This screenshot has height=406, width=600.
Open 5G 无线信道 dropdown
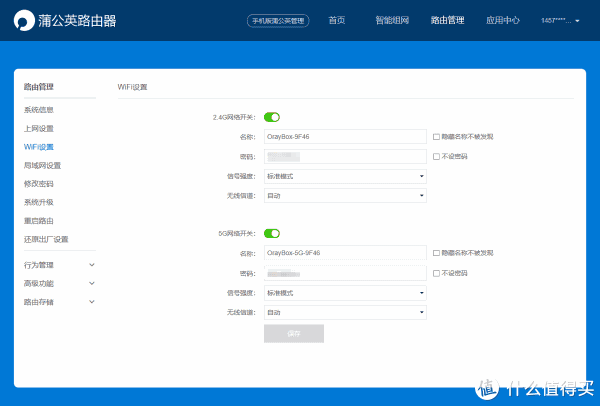pyautogui.click(x=345, y=313)
